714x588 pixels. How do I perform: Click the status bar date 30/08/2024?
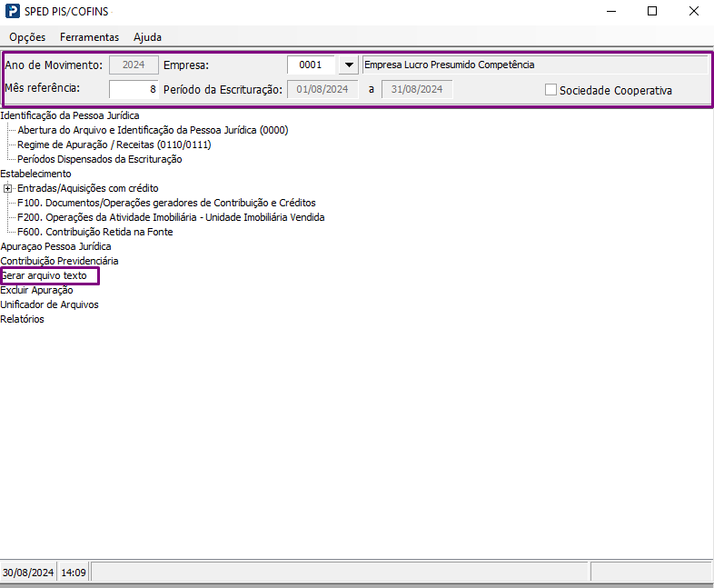[x=28, y=573]
